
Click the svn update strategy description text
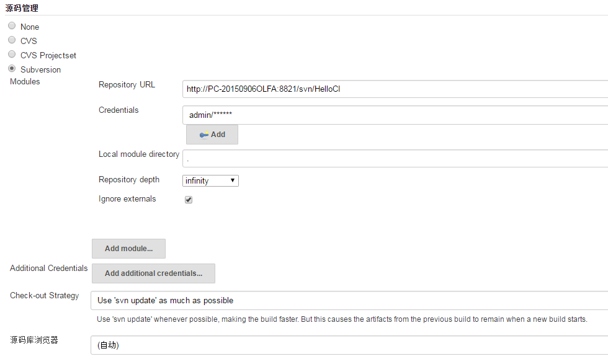click(342, 319)
